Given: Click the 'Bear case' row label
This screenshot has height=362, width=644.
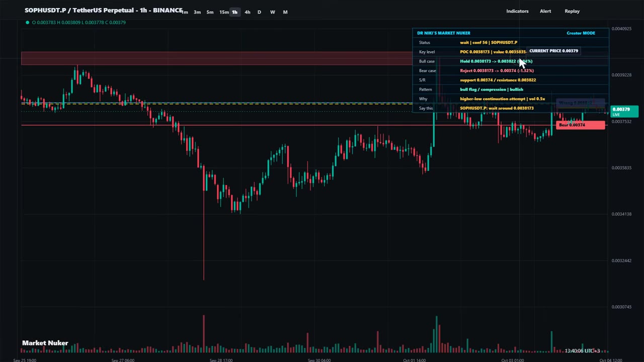Looking at the screenshot, I should tap(427, 71).
